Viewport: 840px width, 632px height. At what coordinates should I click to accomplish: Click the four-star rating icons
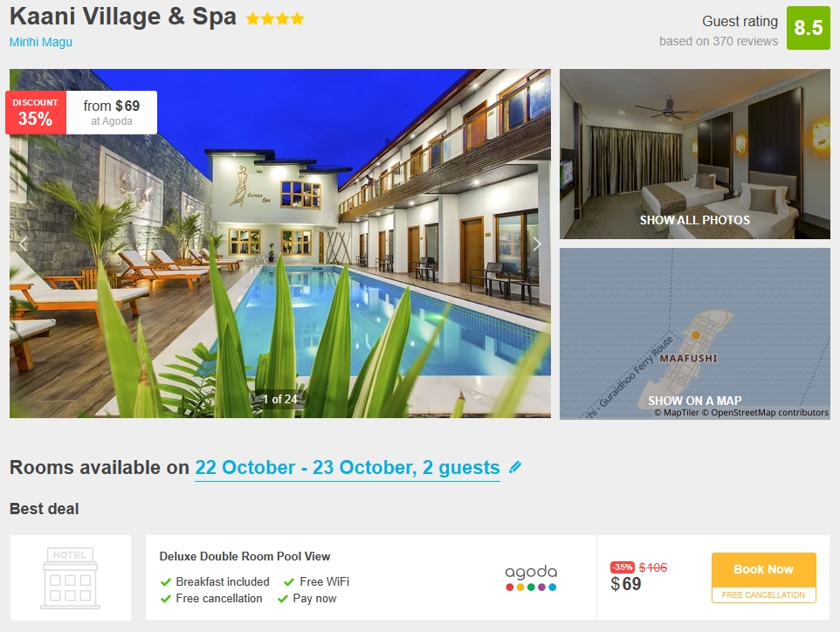click(275, 19)
